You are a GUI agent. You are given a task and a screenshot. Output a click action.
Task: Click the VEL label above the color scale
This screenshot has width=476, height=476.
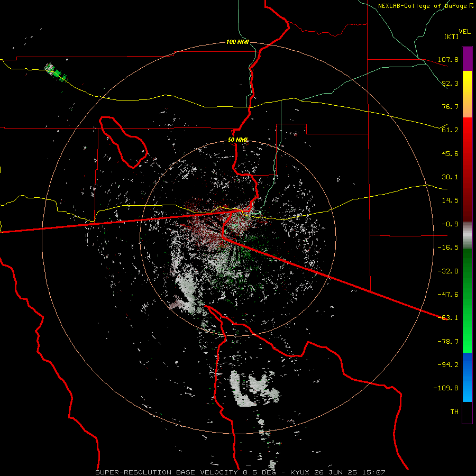pos(464,32)
